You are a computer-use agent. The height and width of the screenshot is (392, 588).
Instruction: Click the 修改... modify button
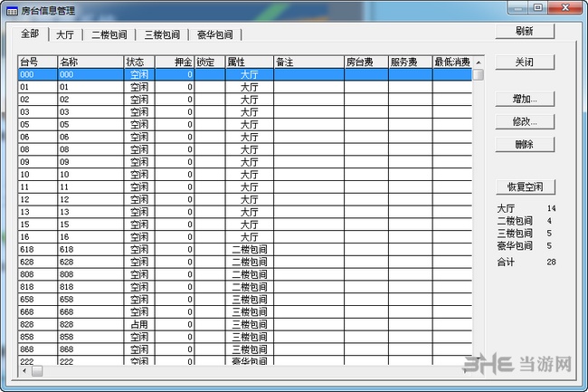point(525,121)
